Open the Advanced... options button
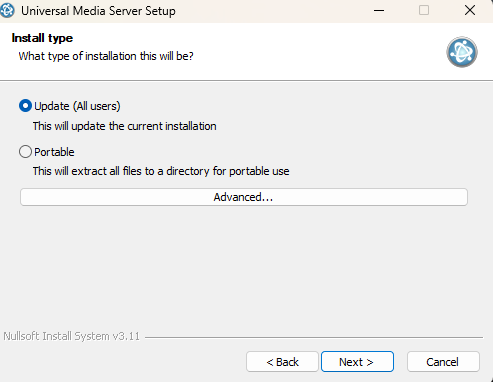This screenshot has width=493, height=382. (x=244, y=197)
